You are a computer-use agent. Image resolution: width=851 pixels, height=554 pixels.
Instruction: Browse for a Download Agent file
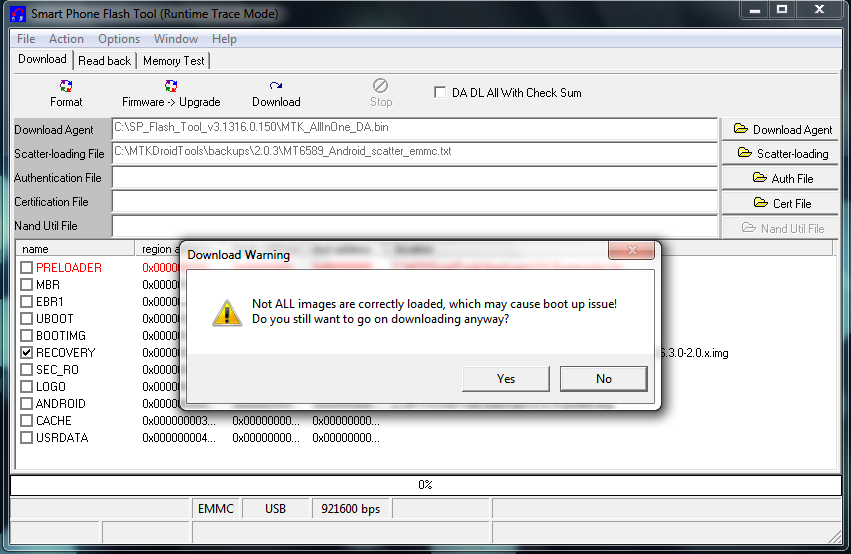click(x=780, y=130)
